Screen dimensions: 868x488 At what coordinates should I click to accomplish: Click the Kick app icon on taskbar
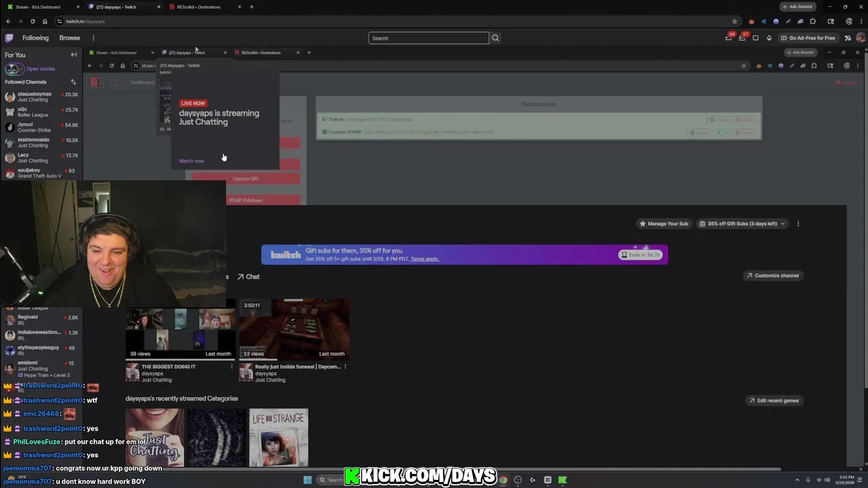(x=562, y=480)
